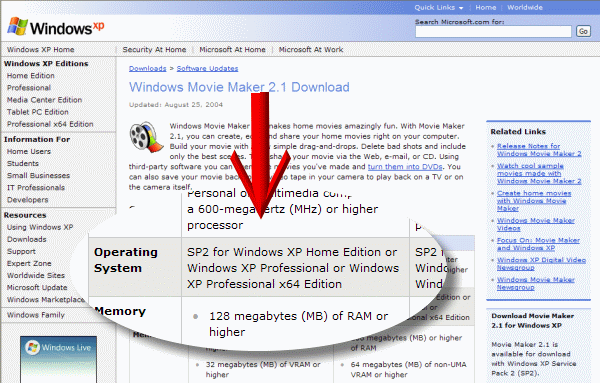
Task: Click the Windows XP logo
Action: (x=55, y=27)
